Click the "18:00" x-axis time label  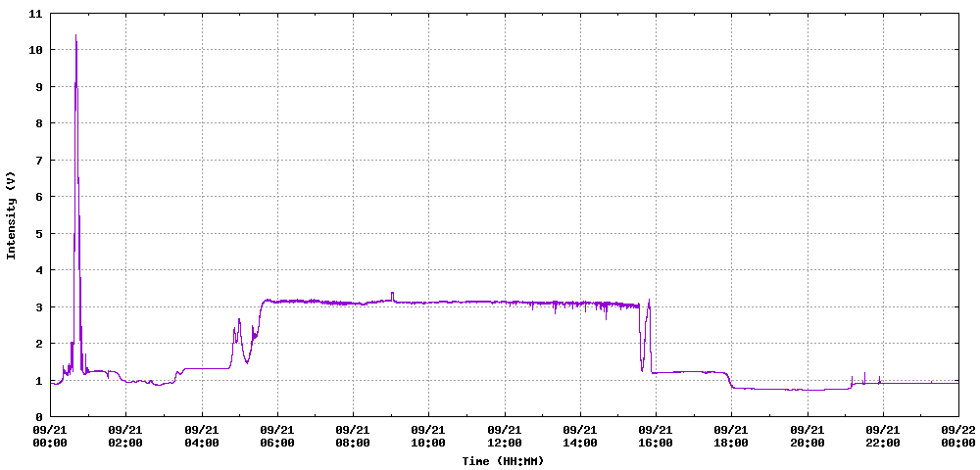pos(731,443)
